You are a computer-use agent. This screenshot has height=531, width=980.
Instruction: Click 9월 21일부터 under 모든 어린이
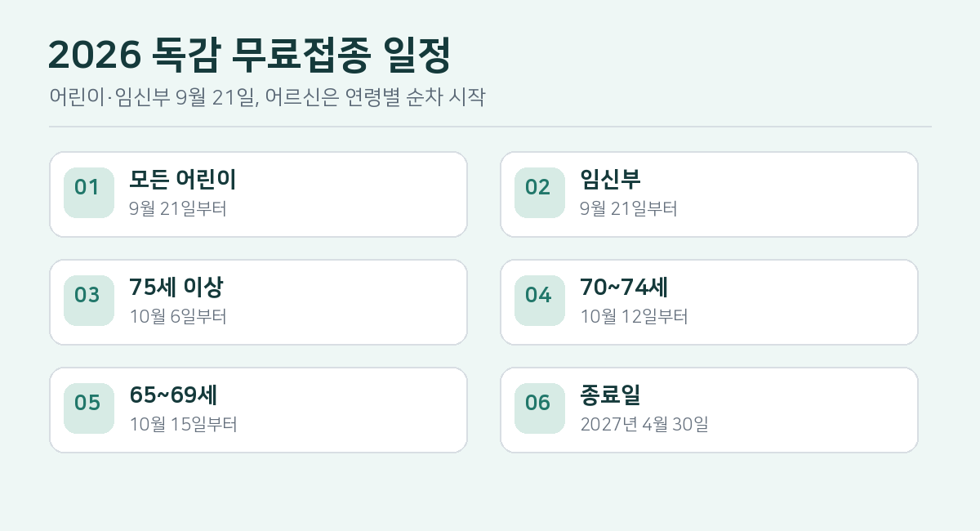click(x=178, y=208)
